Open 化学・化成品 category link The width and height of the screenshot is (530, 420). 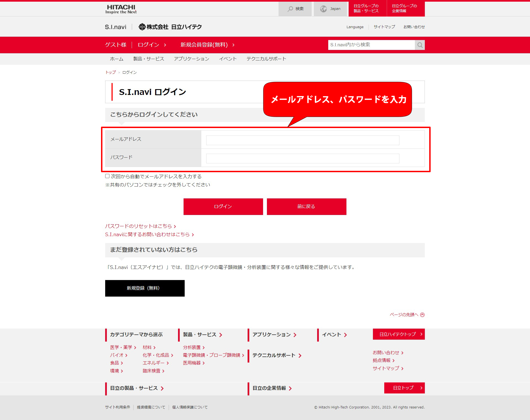(158, 355)
